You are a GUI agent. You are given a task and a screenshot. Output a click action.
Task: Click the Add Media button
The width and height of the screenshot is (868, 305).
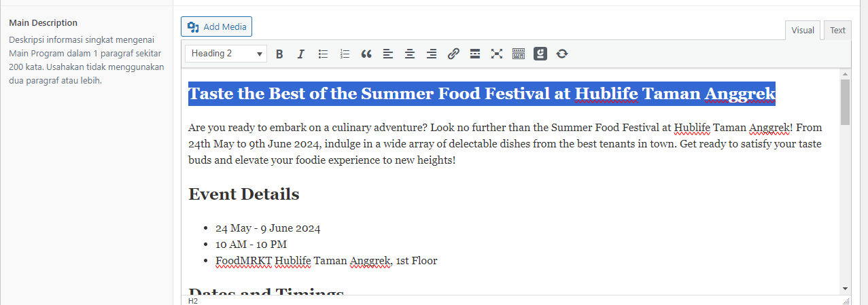coord(216,26)
